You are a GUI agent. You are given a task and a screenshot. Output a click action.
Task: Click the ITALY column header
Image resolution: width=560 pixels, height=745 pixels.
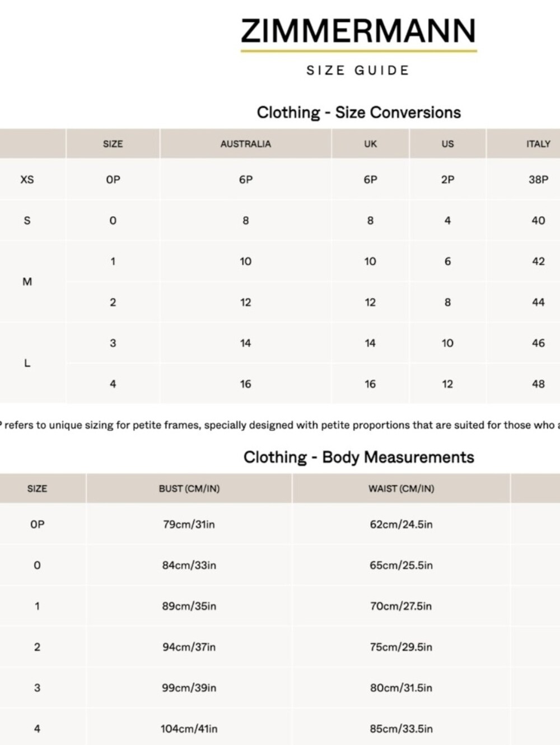(x=538, y=144)
